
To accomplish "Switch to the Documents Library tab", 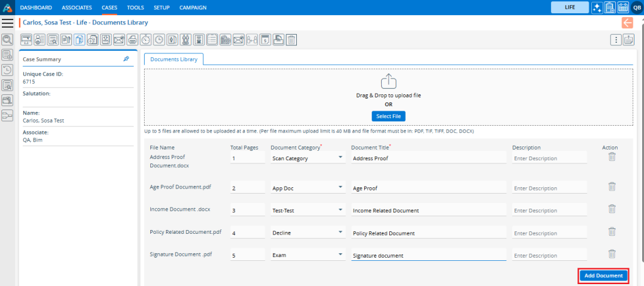I will pyautogui.click(x=174, y=59).
